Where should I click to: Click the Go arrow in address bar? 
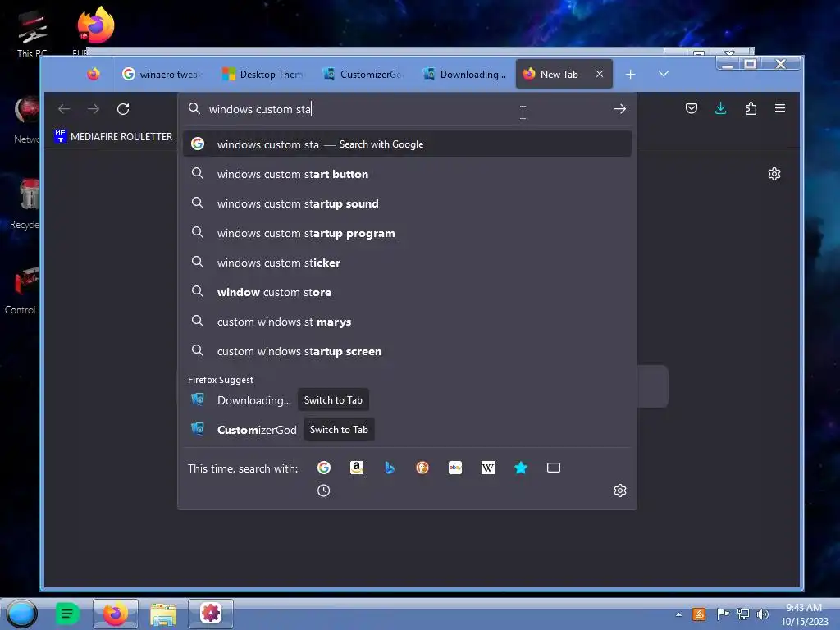pyautogui.click(x=620, y=109)
